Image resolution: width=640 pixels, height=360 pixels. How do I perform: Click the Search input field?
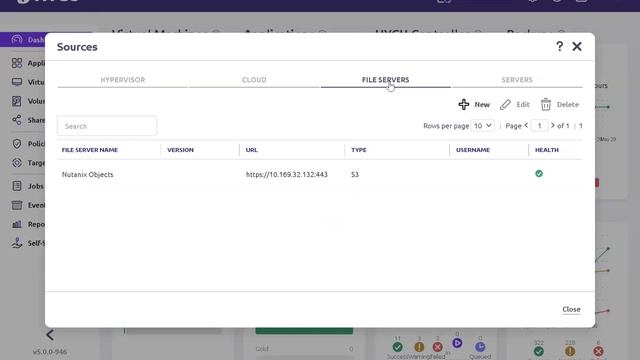(x=107, y=126)
